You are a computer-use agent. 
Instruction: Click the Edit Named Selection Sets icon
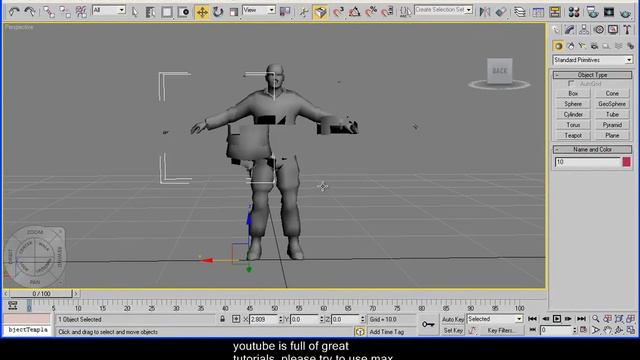(x=405, y=12)
